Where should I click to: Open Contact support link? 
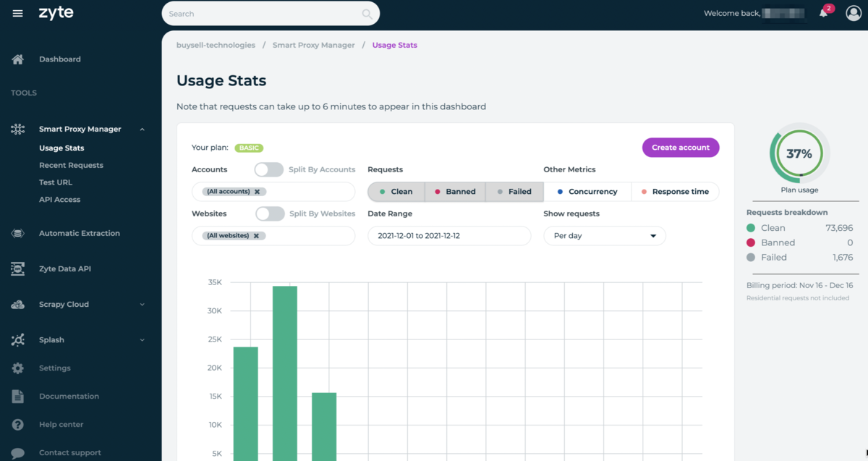(70, 453)
